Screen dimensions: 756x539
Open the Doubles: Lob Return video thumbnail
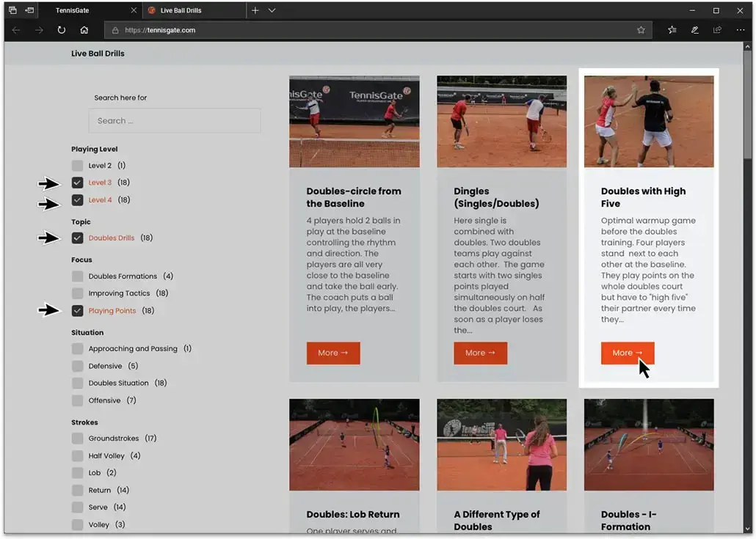[355, 444]
